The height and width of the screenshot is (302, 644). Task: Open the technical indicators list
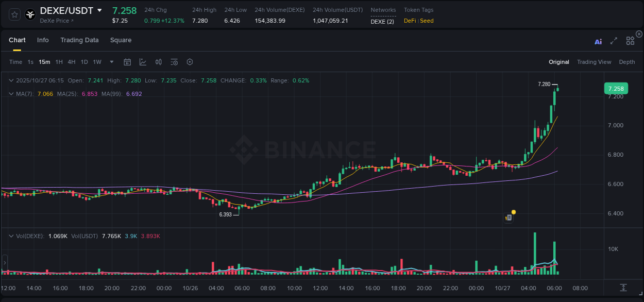[174, 62]
